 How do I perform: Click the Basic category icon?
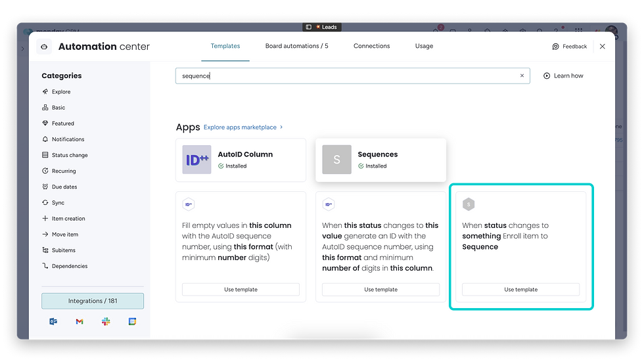[x=45, y=108]
